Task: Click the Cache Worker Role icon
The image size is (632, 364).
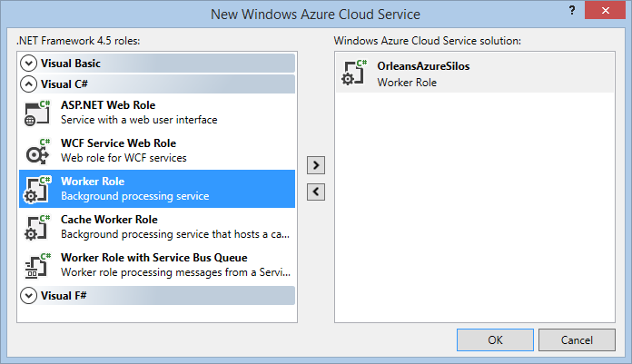Action: [38, 227]
